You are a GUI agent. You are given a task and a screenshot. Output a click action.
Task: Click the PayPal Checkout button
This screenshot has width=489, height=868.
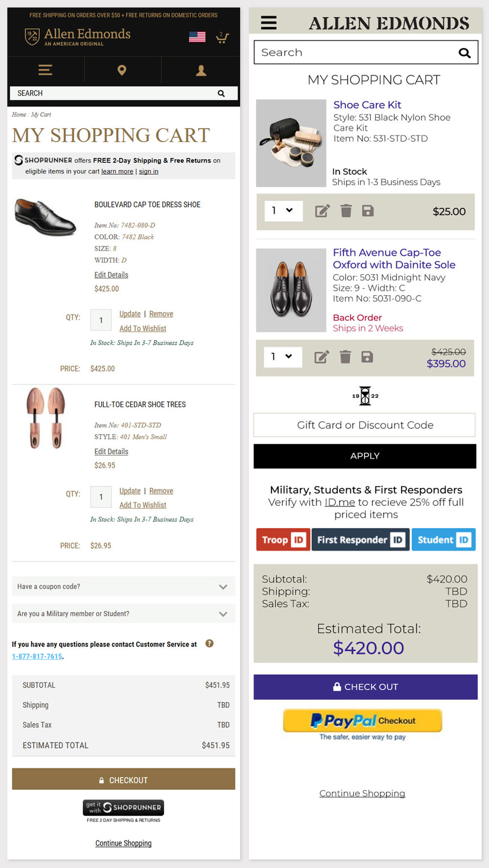point(363,721)
